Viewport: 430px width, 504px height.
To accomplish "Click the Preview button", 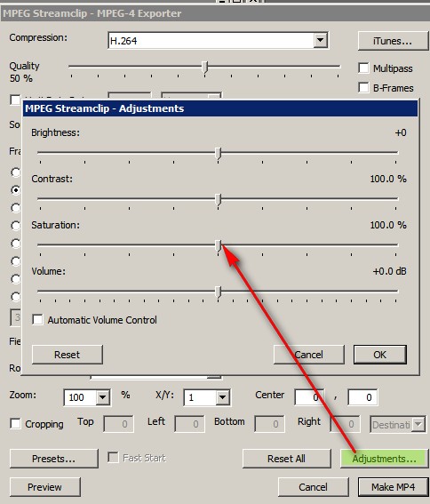I will coord(44,487).
